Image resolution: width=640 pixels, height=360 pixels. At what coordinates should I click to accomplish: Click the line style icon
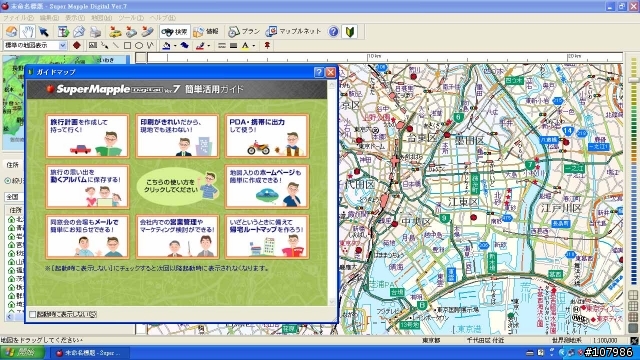tap(222, 45)
